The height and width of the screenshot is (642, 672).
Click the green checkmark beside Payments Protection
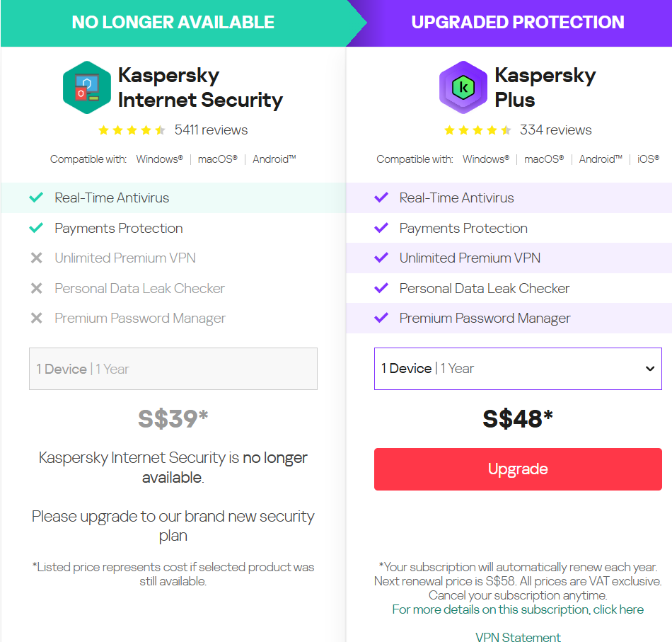[x=36, y=228]
